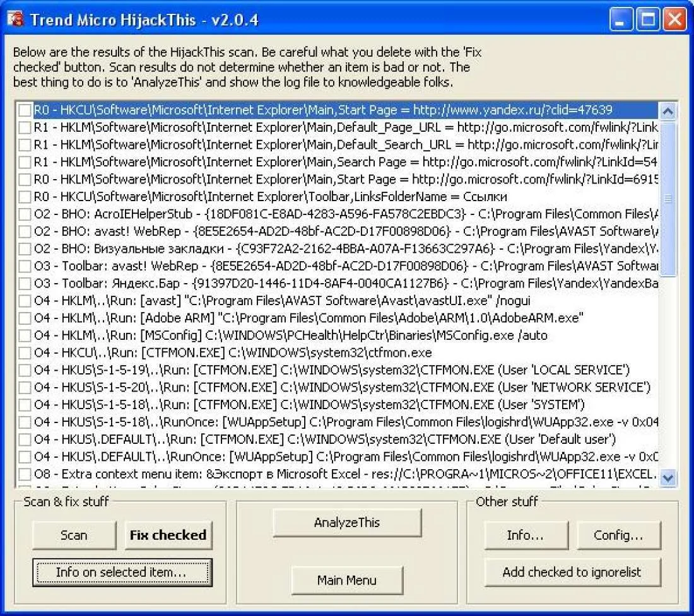Return to Main Menu

click(347, 580)
